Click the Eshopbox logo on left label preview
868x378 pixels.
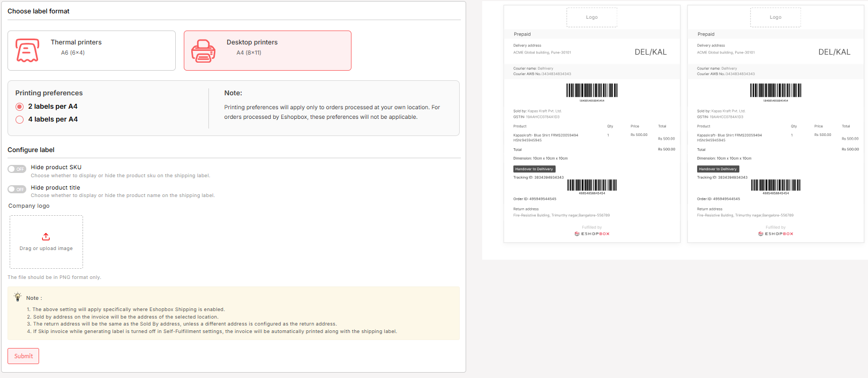pos(592,234)
